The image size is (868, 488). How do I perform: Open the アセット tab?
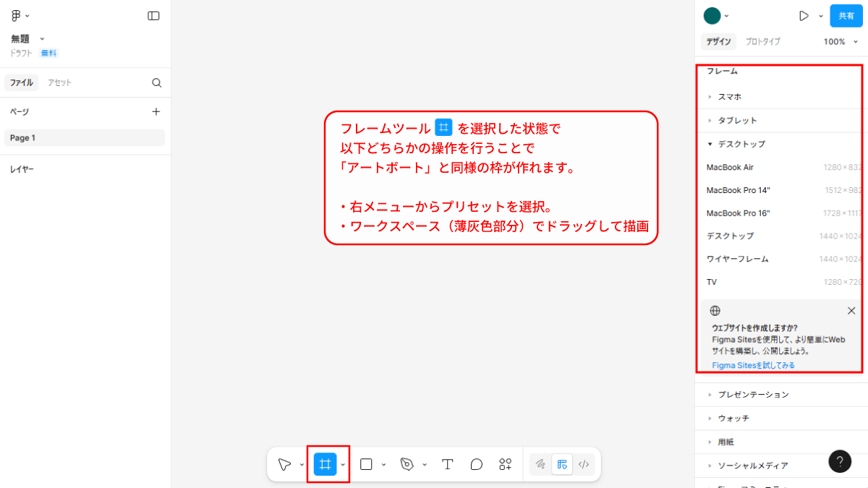pos(59,82)
